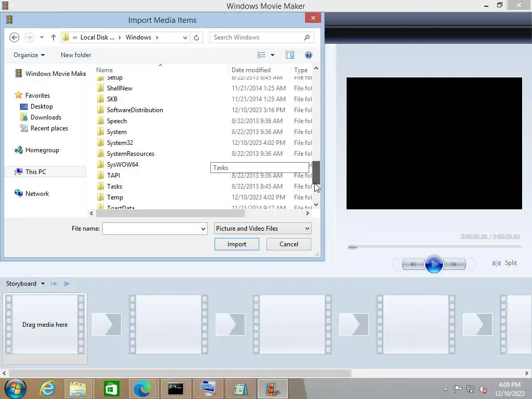Viewport: 532px width, 399px height.
Task: Refresh the Windows folder listing
Action: coord(196,37)
